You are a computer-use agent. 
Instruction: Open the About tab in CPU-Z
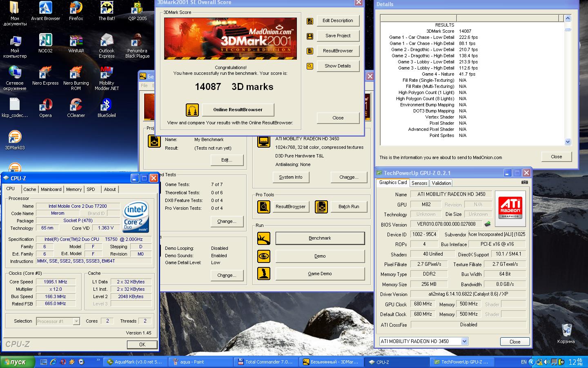[110, 189]
